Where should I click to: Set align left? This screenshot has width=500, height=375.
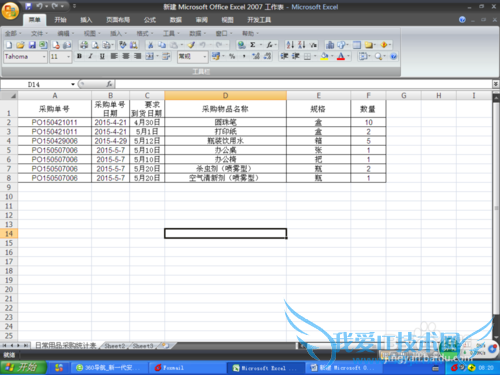[x=114, y=56]
